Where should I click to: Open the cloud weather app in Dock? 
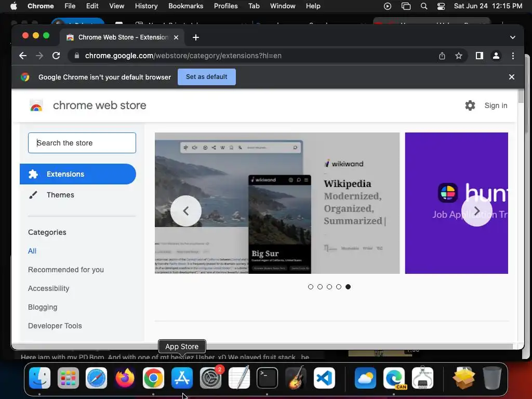click(365, 378)
